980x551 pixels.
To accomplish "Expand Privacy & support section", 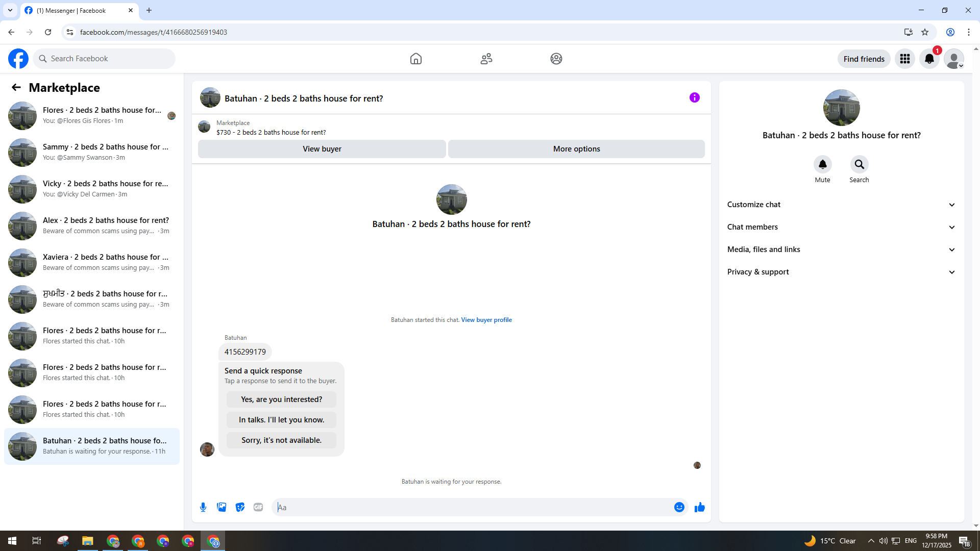I will [x=841, y=272].
